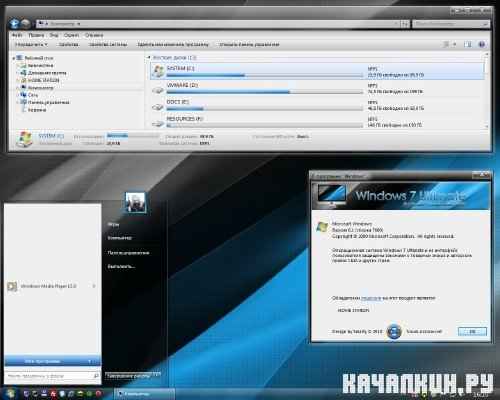The height and width of the screenshot is (400, 500).
Task: Click the Start menu search field
Action: tap(53, 376)
